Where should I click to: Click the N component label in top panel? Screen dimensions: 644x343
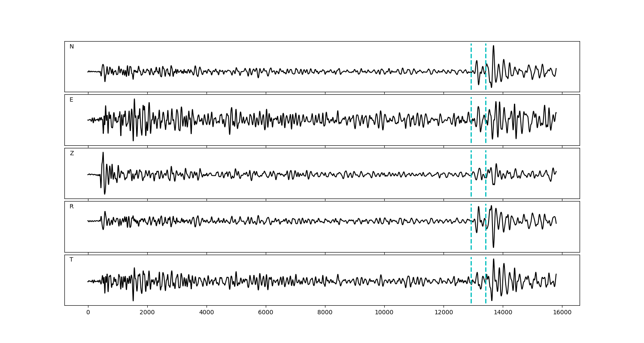[72, 47]
